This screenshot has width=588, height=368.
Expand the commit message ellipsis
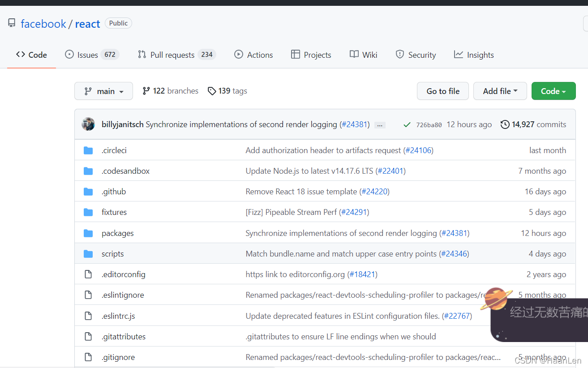(x=380, y=125)
